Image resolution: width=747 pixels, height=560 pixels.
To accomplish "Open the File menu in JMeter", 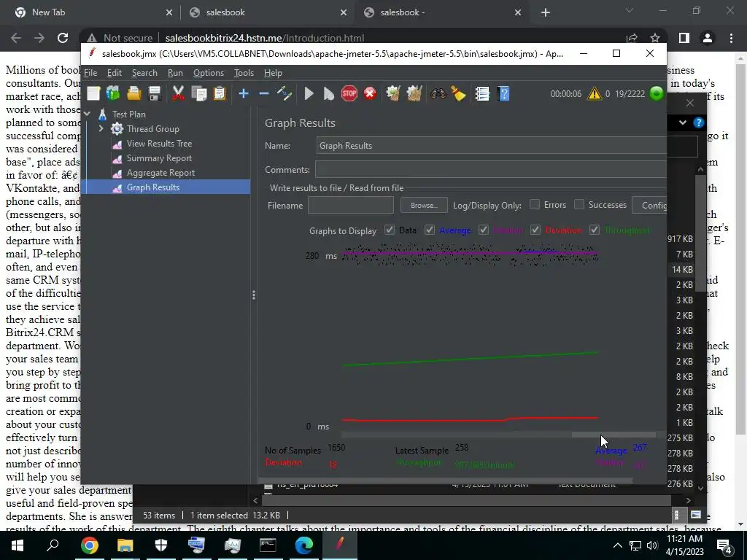I will point(90,73).
